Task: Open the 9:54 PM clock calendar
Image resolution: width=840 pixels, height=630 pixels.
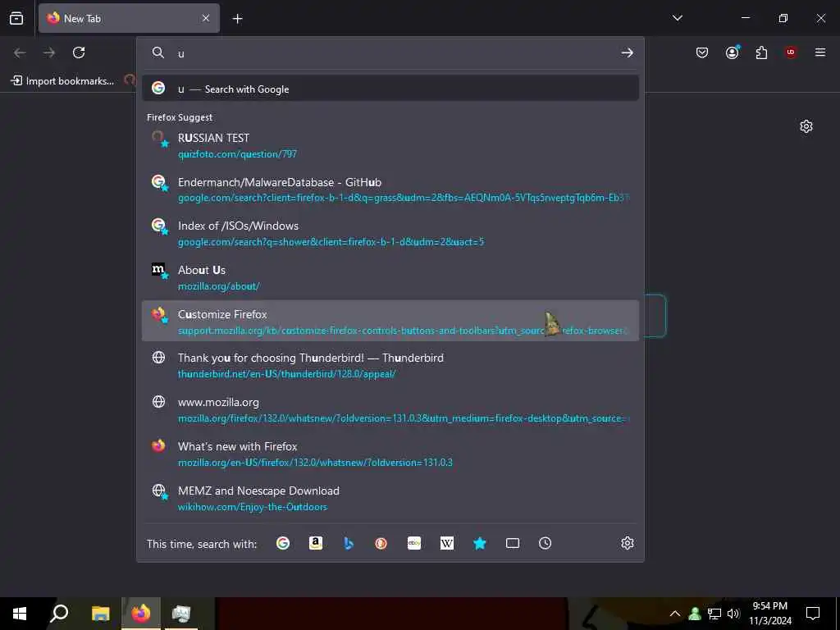Action: click(x=769, y=614)
